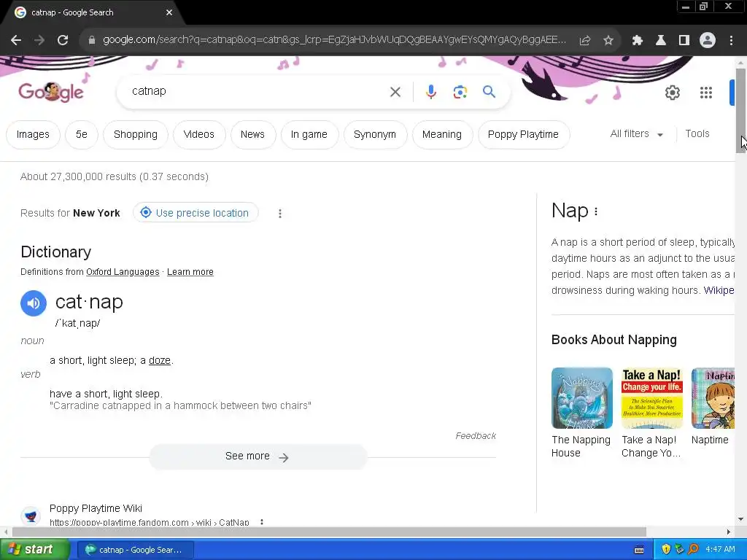Select the Poppy Playtime filter chip

(523, 135)
